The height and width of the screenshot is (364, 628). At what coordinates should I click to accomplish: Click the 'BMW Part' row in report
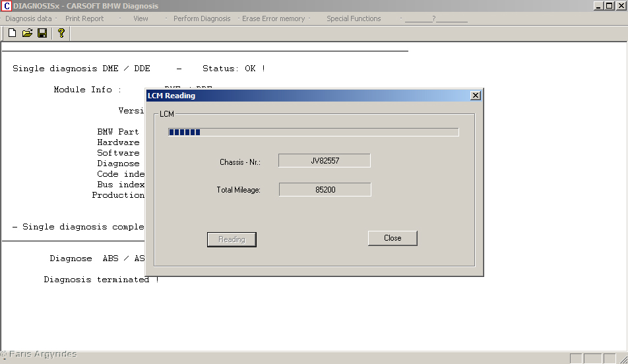tap(117, 132)
